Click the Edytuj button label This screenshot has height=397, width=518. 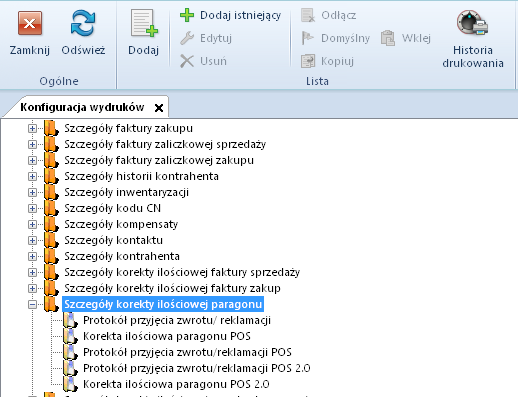(216, 38)
